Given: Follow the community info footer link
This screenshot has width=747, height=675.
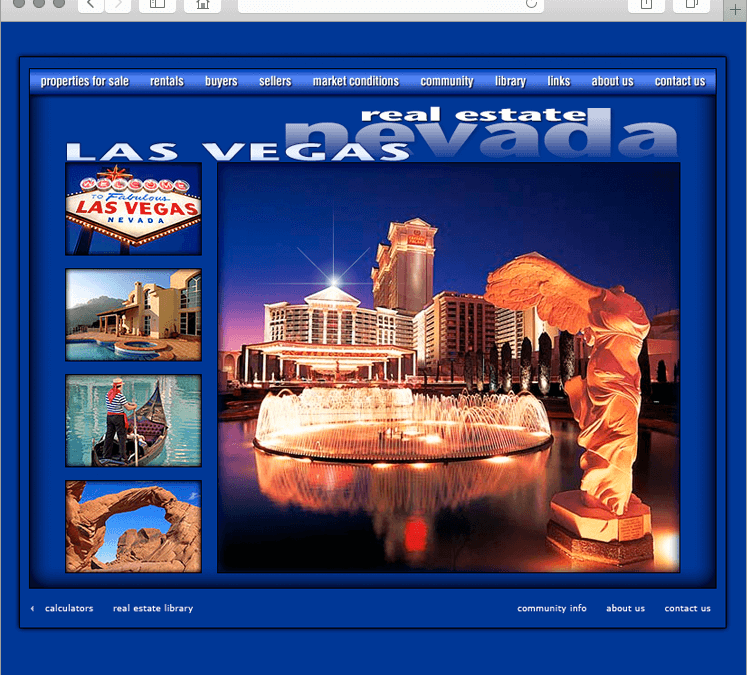Looking at the screenshot, I should 552,608.
